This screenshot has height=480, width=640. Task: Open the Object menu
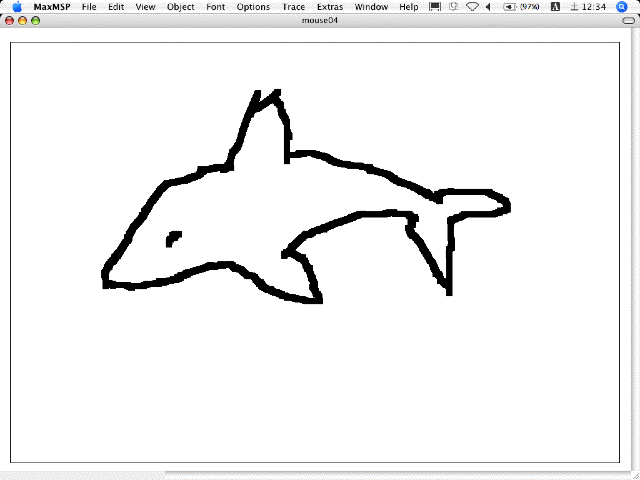point(181,7)
